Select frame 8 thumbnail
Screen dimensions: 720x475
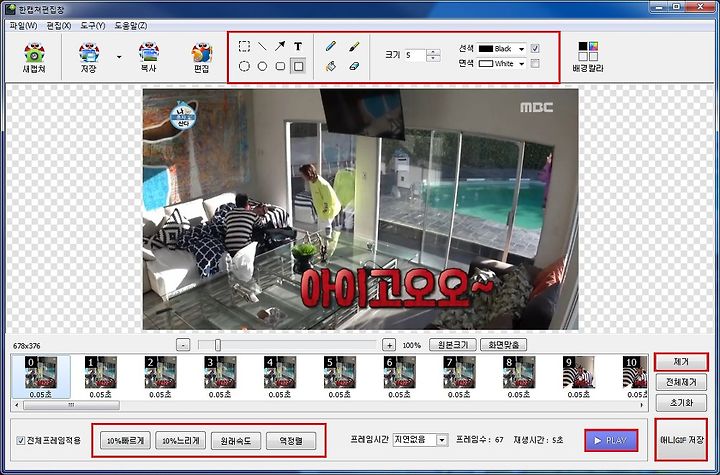[519, 377]
